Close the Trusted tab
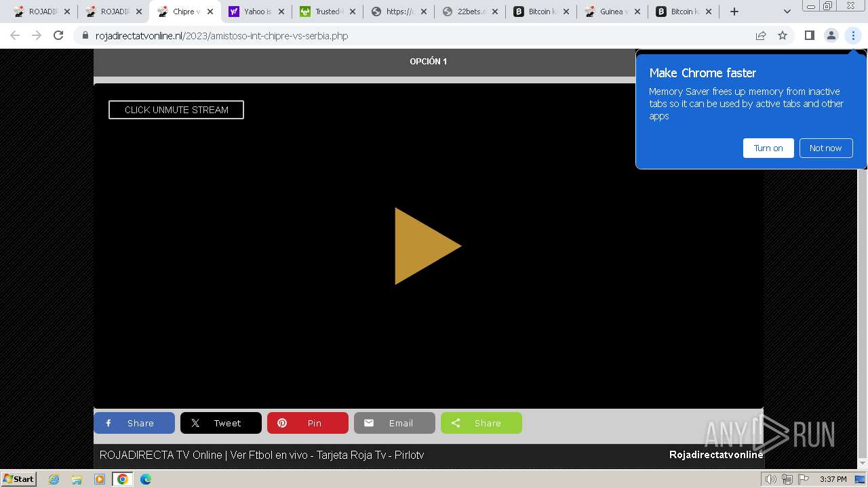The image size is (868, 488). click(x=353, y=12)
